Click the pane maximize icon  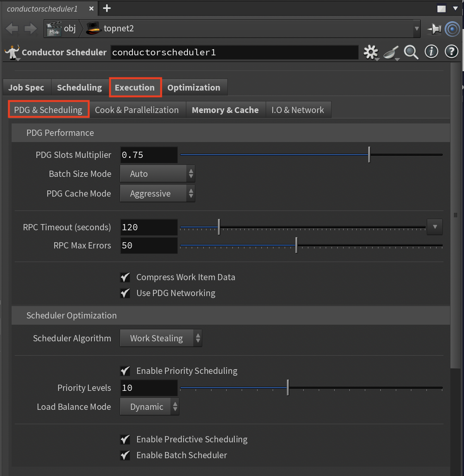442,9
